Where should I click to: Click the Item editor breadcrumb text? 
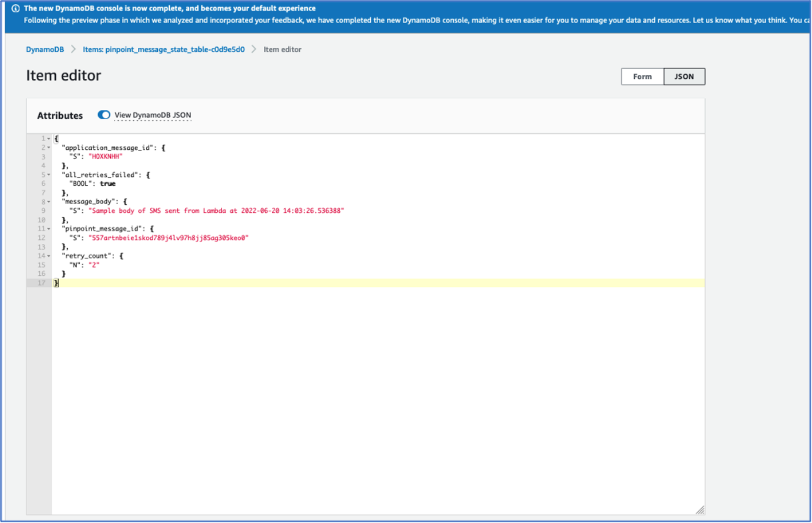(282, 49)
